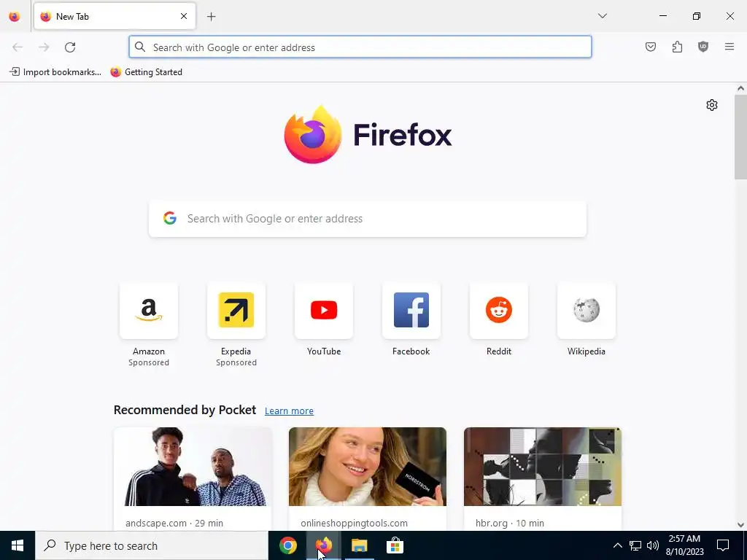
Task: Open File Explorer from the taskbar
Action: coord(359,545)
